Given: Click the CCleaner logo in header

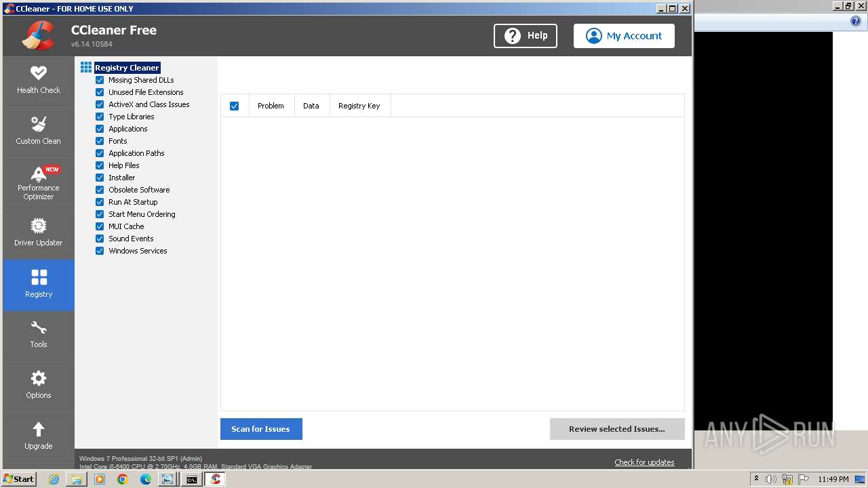Looking at the screenshot, I should (x=38, y=36).
